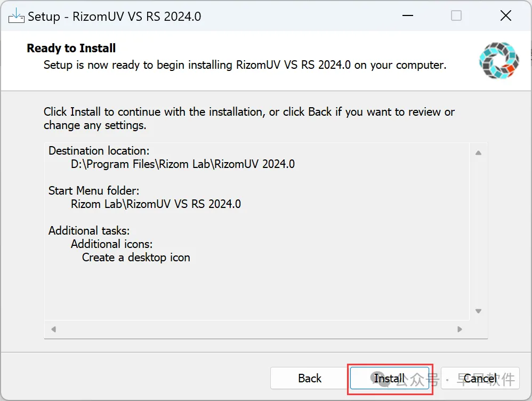Click the setup installer icon in title bar
Screen dimensions: 532x401
click(x=16, y=15)
